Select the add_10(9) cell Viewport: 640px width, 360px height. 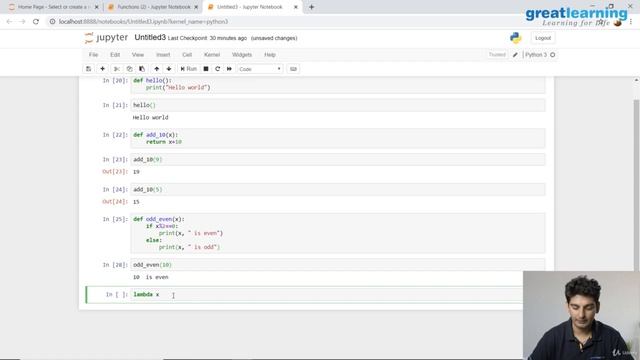(338, 160)
